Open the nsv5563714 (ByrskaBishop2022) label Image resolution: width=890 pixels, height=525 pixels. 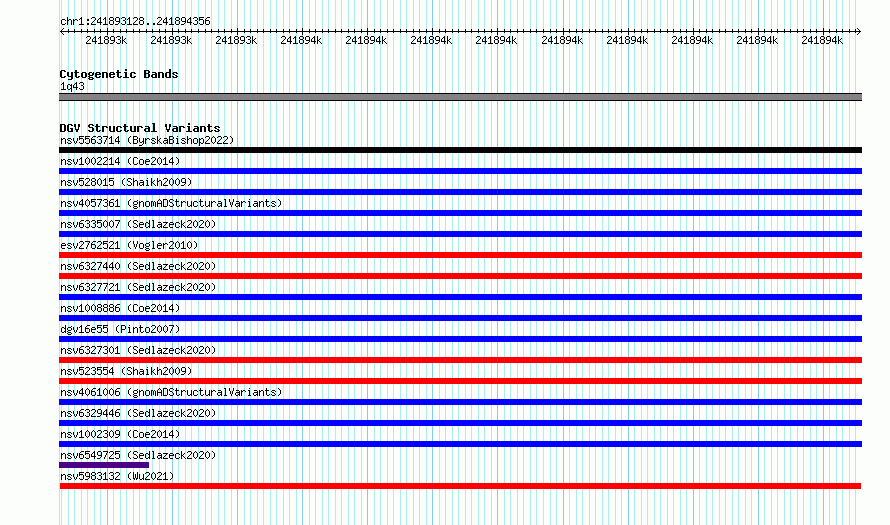point(147,140)
